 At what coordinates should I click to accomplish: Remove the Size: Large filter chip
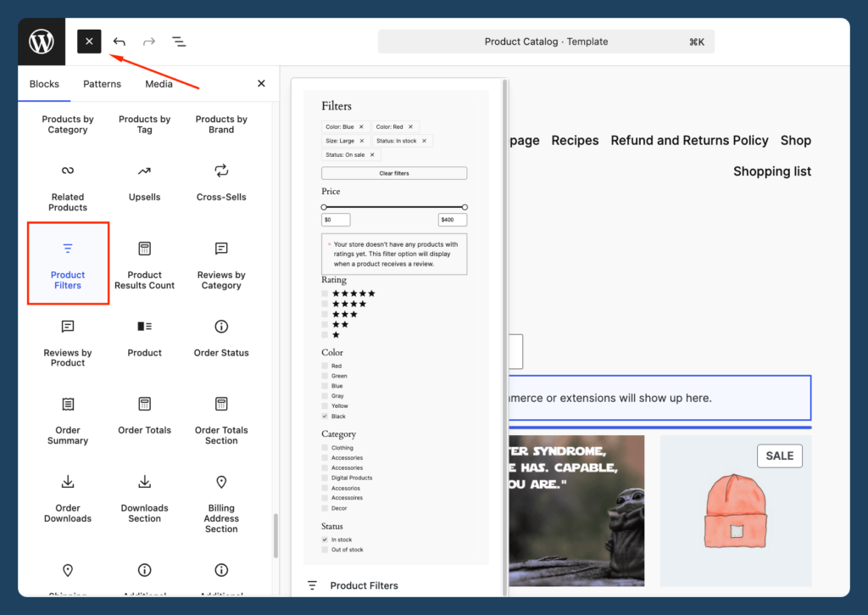click(x=362, y=141)
